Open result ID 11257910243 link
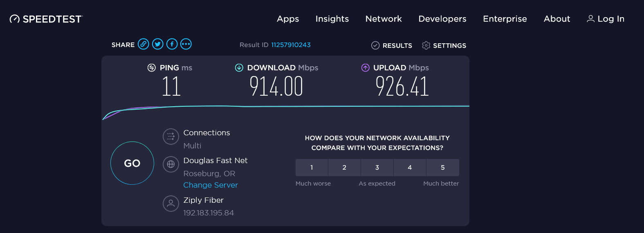Viewport: 644px width, 233px height. [x=291, y=45]
